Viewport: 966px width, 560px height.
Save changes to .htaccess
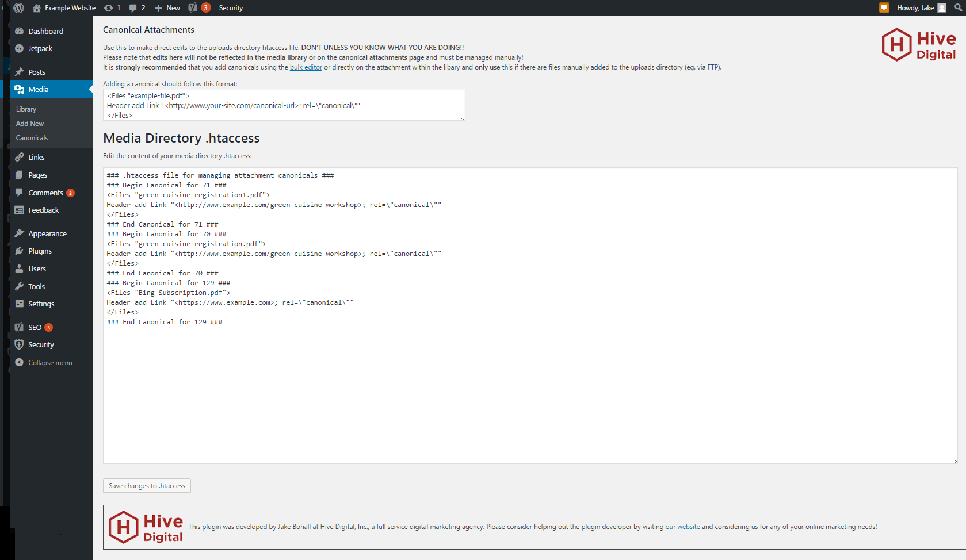(x=147, y=486)
